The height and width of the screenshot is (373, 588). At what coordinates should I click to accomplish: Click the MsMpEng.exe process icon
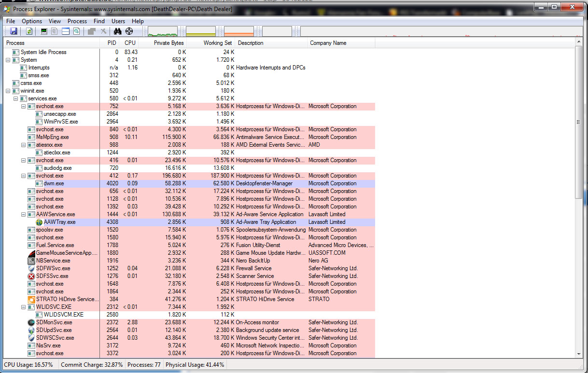[x=32, y=137]
